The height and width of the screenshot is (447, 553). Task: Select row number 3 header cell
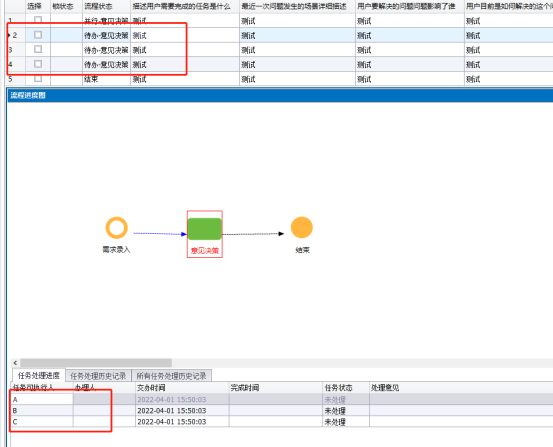click(x=15, y=50)
